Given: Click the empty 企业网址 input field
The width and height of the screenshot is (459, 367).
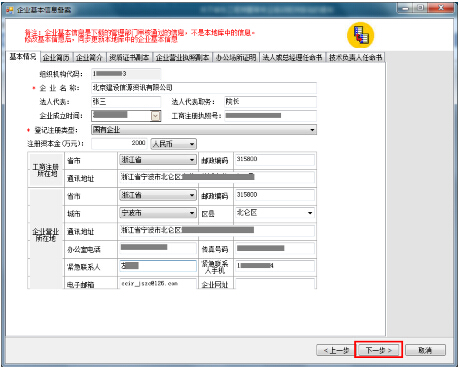Looking at the screenshot, I should (x=275, y=284).
